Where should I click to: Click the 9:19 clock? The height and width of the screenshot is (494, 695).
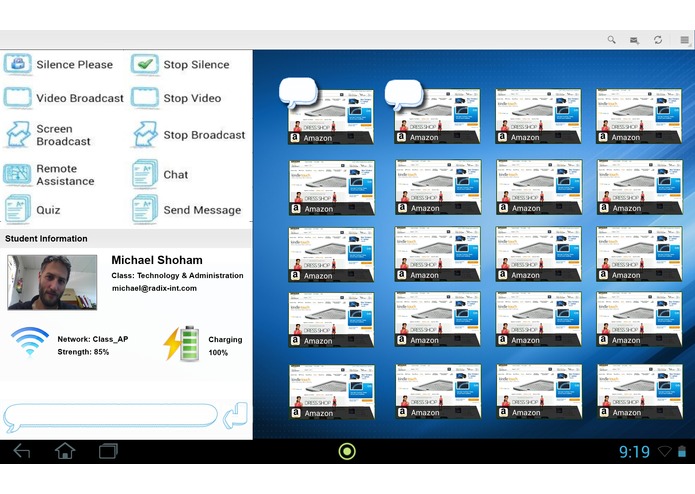(x=634, y=452)
